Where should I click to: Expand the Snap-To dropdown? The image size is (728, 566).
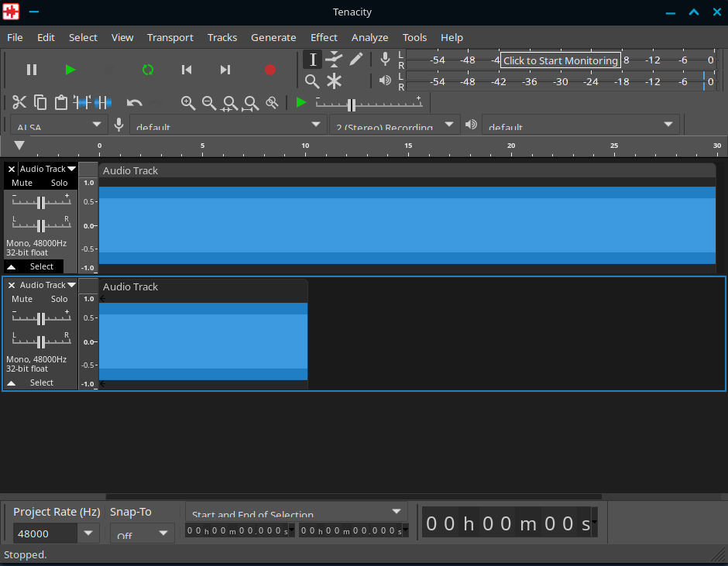click(x=143, y=533)
